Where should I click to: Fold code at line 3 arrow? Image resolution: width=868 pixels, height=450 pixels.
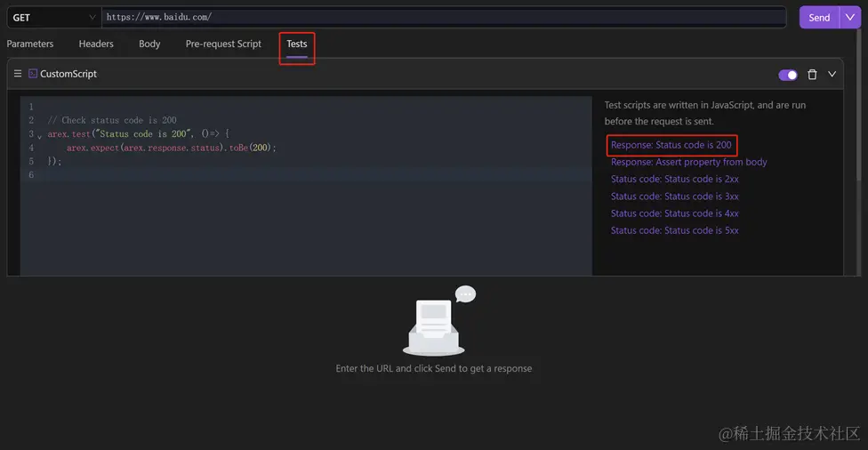[39, 135]
